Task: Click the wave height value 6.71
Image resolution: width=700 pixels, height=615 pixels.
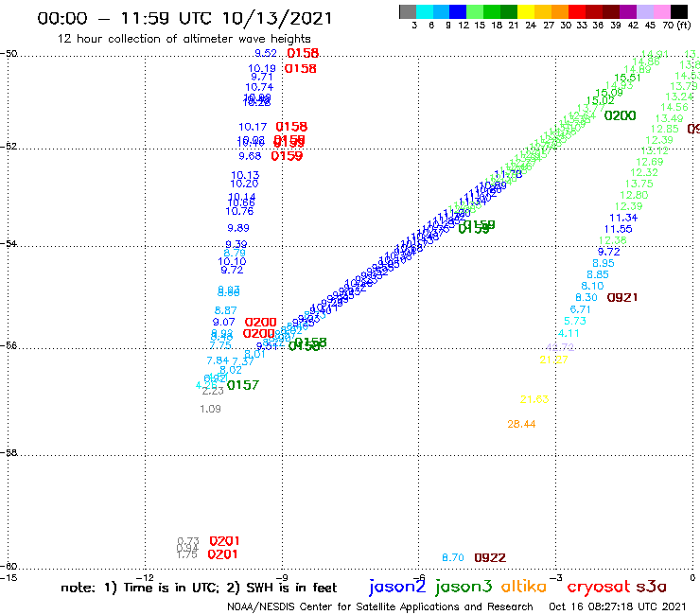Action: [581, 309]
